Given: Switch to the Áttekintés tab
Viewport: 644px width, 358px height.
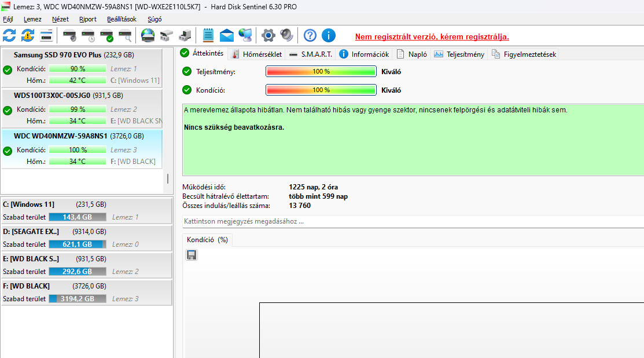Looking at the screenshot, I should pyautogui.click(x=202, y=53).
